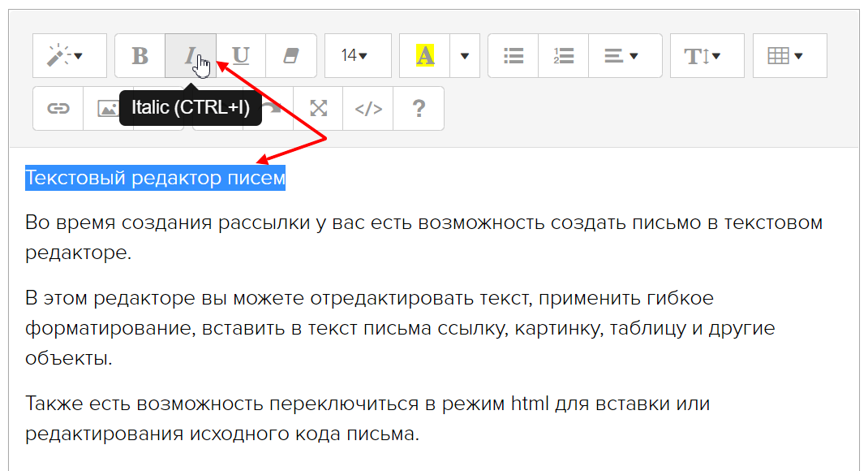
Task: Switch editor to fullscreen mode
Action: pyautogui.click(x=319, y=109)
